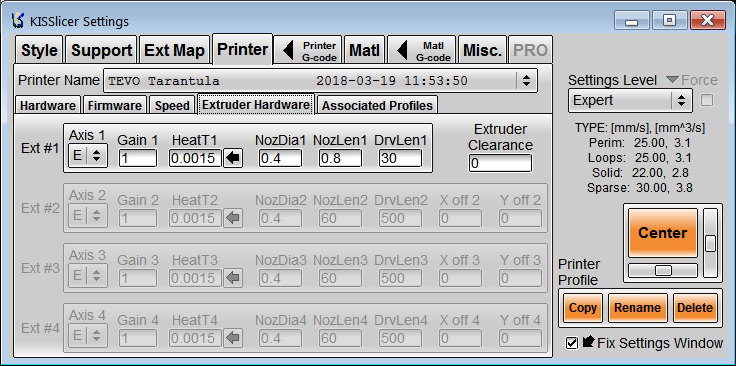This screenshot has height=366, width=736.
Task: Click the orange Center button
Action: (x=663, y=233)
